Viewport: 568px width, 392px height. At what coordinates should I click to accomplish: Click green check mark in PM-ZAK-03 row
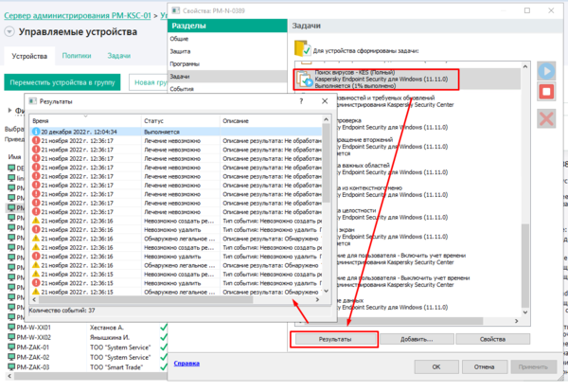tap(164, 366)
